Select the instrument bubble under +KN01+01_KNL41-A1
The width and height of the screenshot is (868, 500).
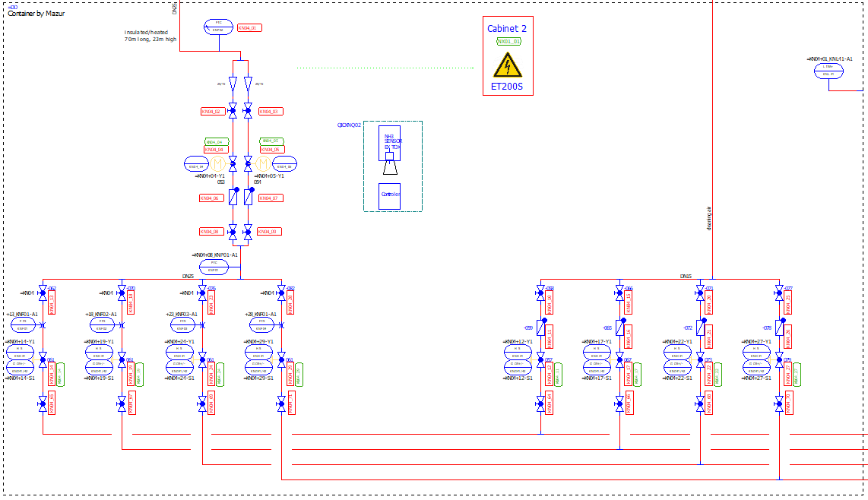[x=828, y=71]
